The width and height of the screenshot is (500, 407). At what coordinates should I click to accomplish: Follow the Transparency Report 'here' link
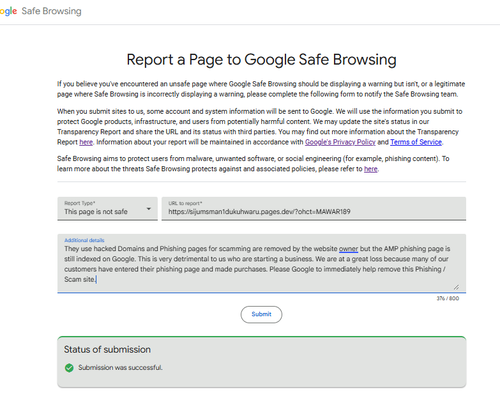pos(86,142)
